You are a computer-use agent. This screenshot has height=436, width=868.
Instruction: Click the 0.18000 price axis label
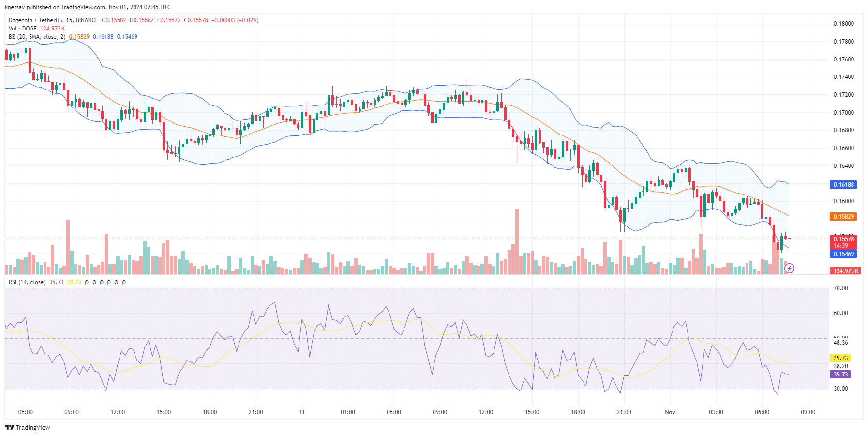click(843, 24)
